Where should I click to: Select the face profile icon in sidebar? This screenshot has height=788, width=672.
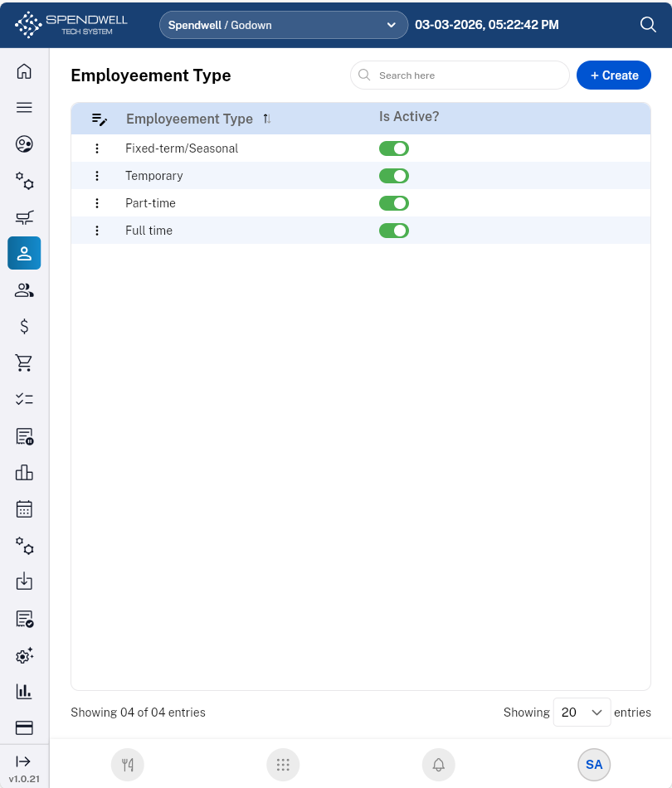(x=24, y=144)
